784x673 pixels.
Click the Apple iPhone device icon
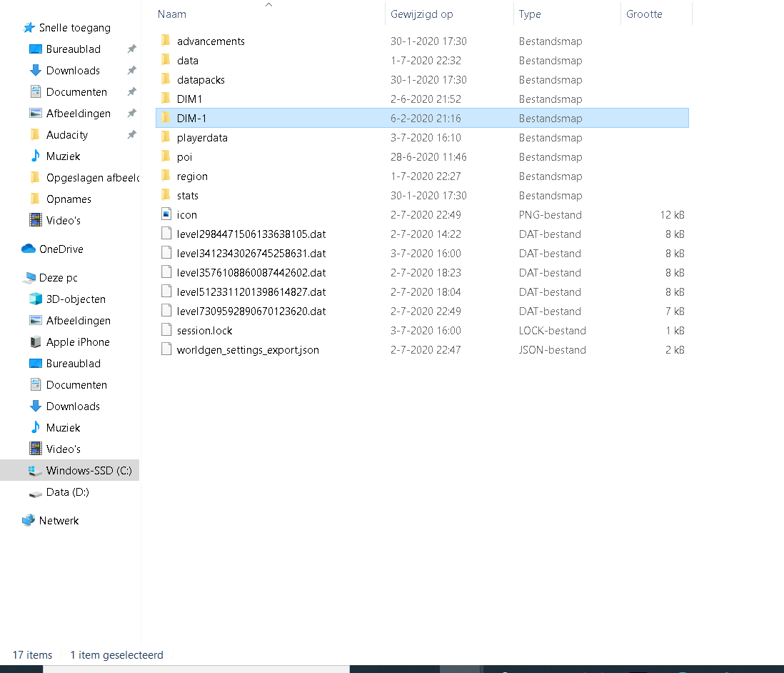[x=36, y=342]
